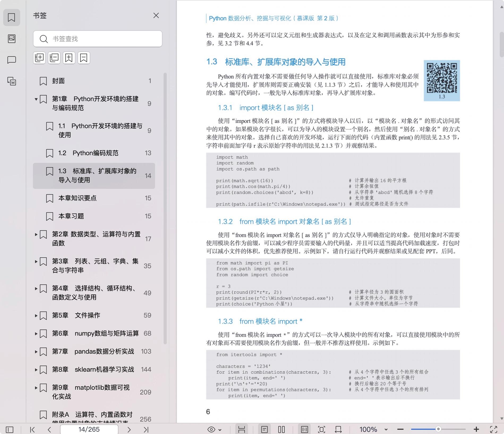504x434 pixels.
Task: Click the bookmark icon beside 第2章
Action: (43, 235)
